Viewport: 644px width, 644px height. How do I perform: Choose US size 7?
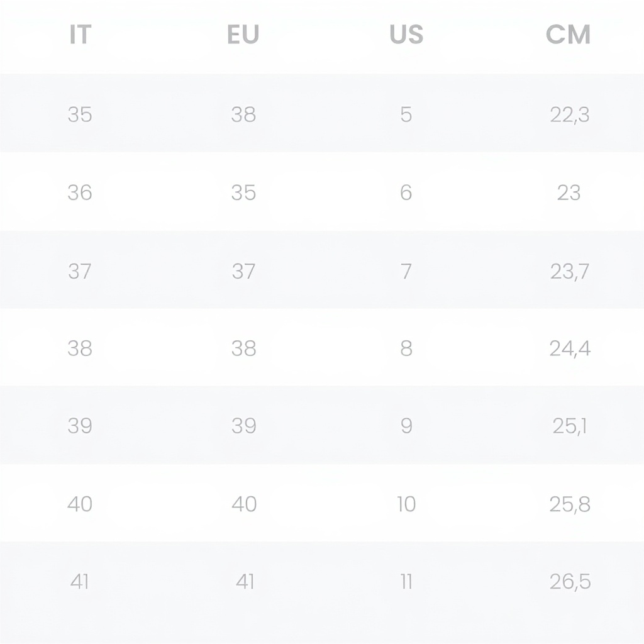tap(406, 271)
